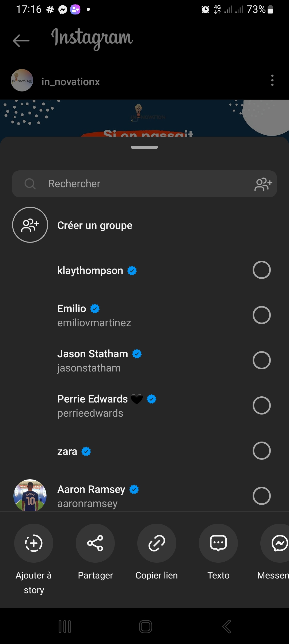Tap the share sheet drag handle
Image resolution: width=289 pixels, height=644 pixels.
144,147
